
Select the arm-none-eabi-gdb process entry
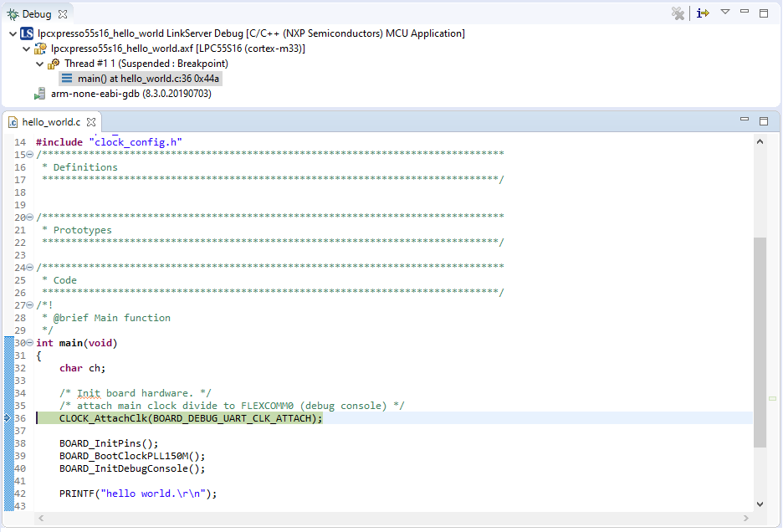[x=130, y=94]
